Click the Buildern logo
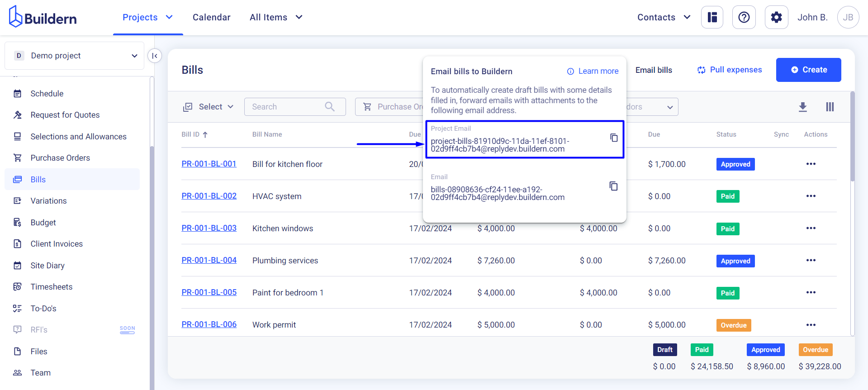The width and height of the screenshot is (868, 390). coord(43,17)
